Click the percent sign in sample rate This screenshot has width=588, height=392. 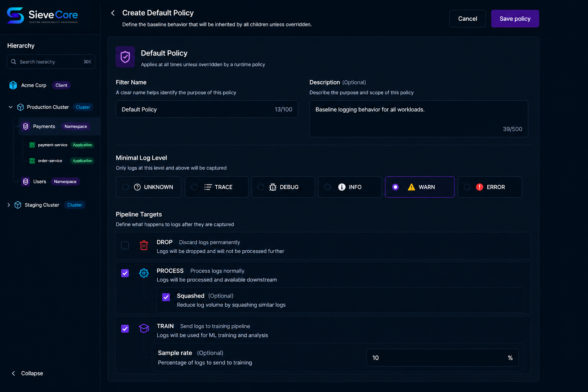(x=510, y=358)
